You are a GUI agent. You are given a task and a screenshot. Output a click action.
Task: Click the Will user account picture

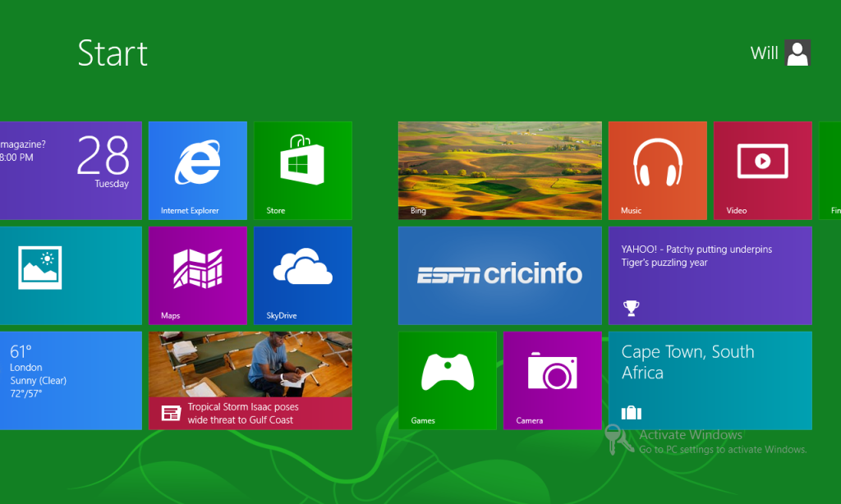(797, 53)
